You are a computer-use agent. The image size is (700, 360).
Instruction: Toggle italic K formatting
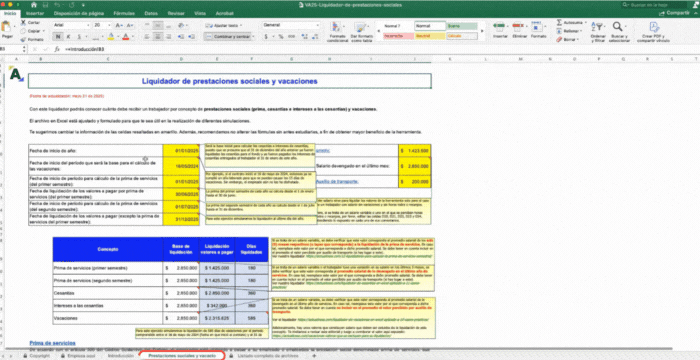click(x=69, y=37)
